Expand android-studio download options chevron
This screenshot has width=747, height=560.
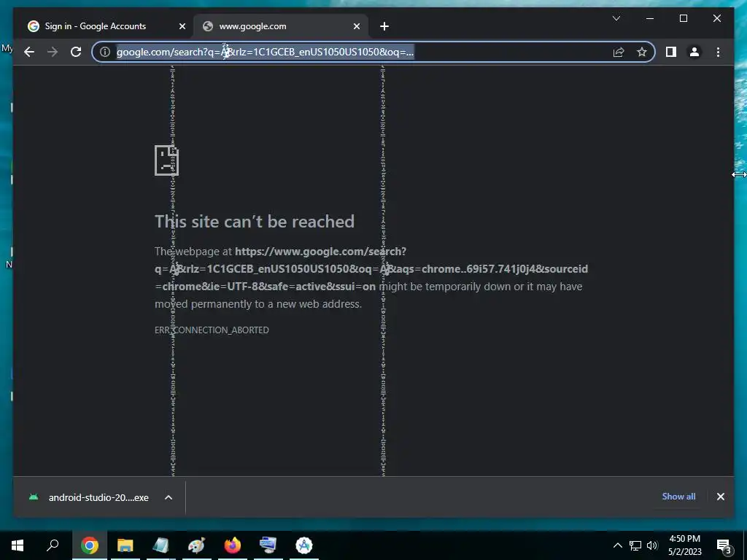(x=169, y=497)
